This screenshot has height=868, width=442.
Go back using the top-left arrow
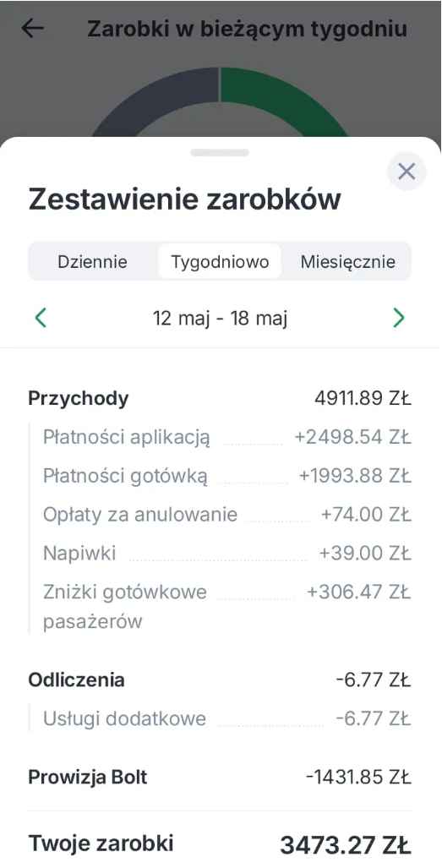(32, 29)
